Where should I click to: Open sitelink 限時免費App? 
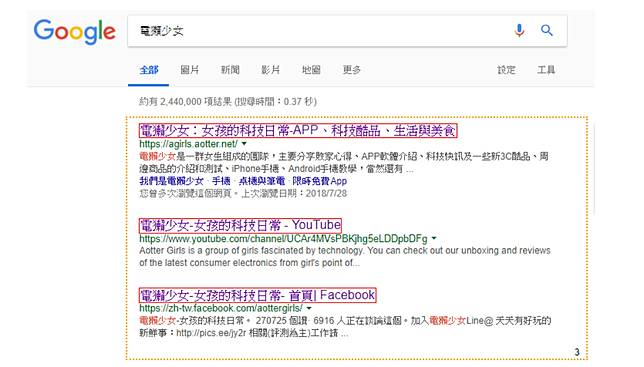click(x=320, y=181)
